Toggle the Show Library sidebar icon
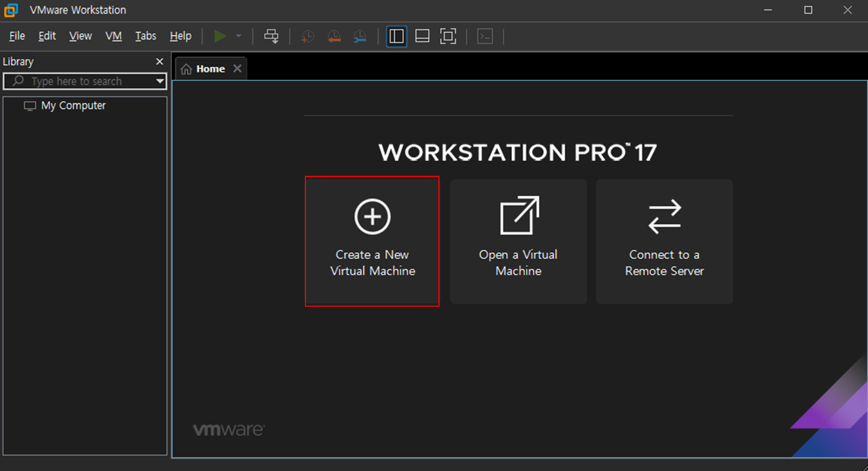Image resolution: width=868 pixels, height=471 pixels. pyautogui.click(x=396, y=36)
